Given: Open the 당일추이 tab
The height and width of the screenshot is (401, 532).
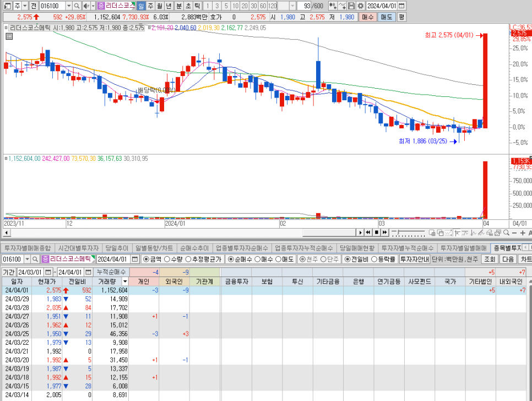Looking at the screenshot, I should [117, 248].
